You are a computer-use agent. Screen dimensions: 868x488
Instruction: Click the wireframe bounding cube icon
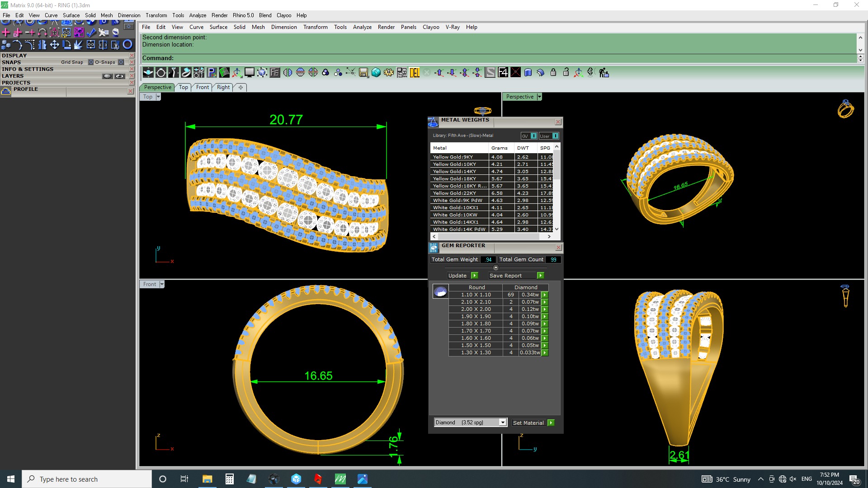(x=262, y=72)
